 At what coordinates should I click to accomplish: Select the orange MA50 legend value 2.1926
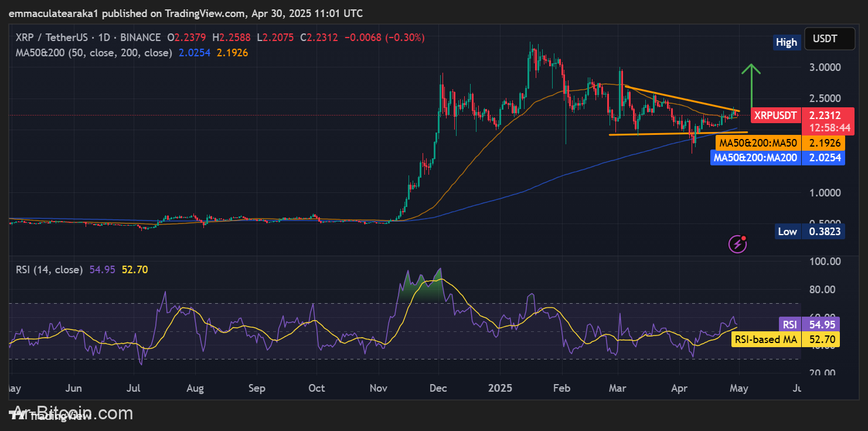point(233,53)
